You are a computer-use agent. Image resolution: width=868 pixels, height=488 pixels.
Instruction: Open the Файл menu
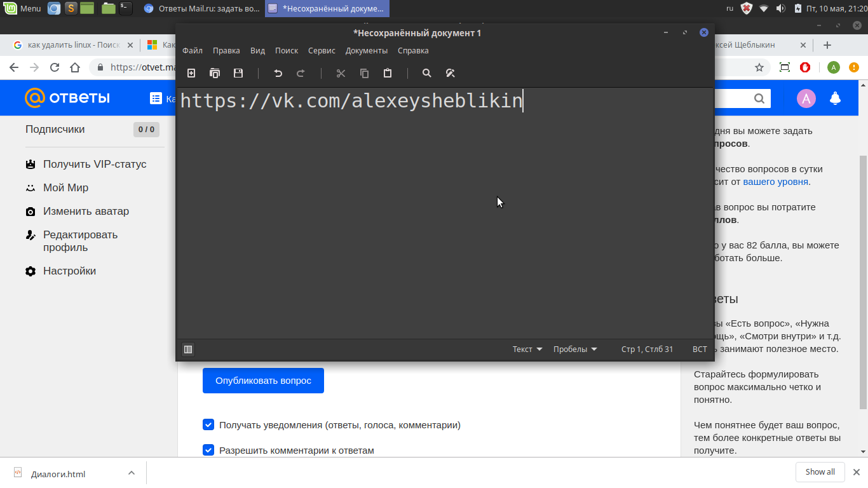point(193,50)
